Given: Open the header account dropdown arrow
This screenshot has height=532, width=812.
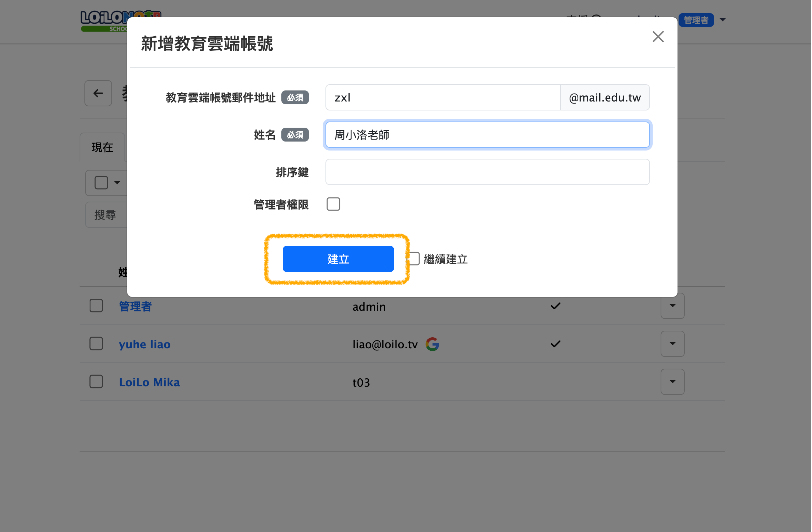Looking at the screenshot, I should coord(723,20).
